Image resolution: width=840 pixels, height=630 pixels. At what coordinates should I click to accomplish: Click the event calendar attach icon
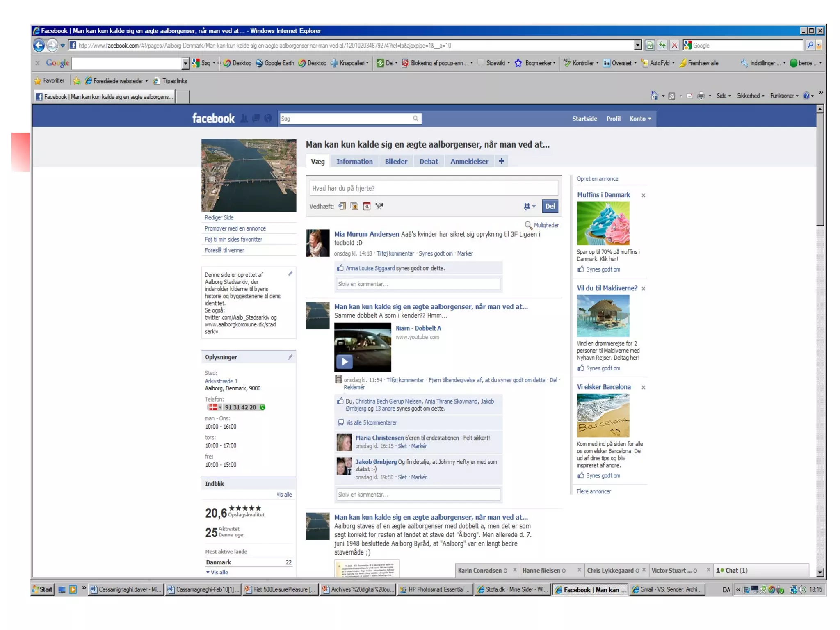click(367, 206)
